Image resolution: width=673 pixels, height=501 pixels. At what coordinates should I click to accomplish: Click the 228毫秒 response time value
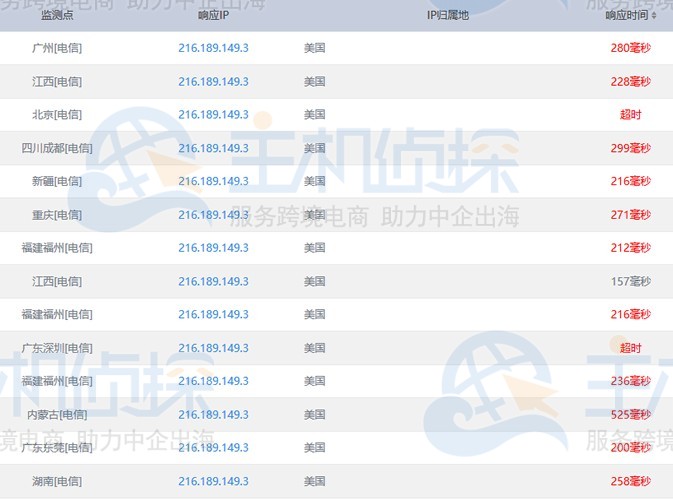click(x=631, y=82)
